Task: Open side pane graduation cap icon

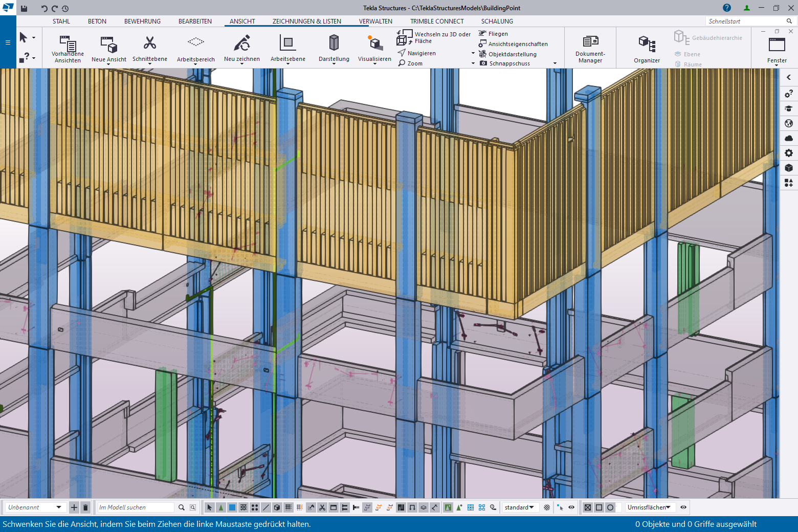Action: click(789, 108)
